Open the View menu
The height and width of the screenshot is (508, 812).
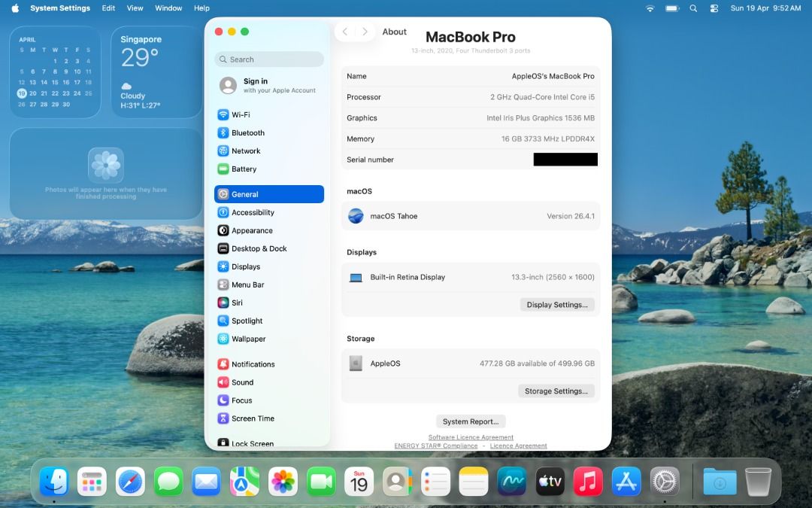point(135,8)
